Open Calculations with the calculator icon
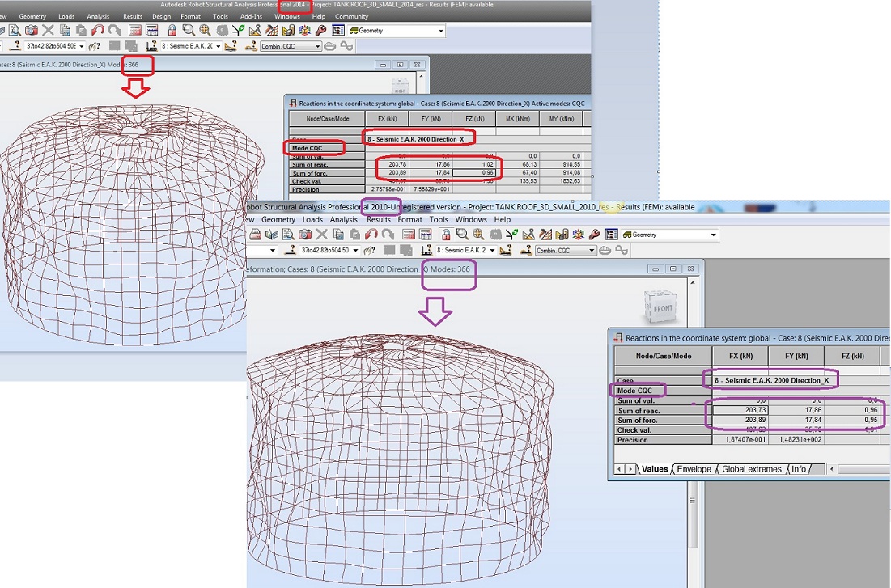This screenshot has width=891, height=588. [x=136, y=30]
